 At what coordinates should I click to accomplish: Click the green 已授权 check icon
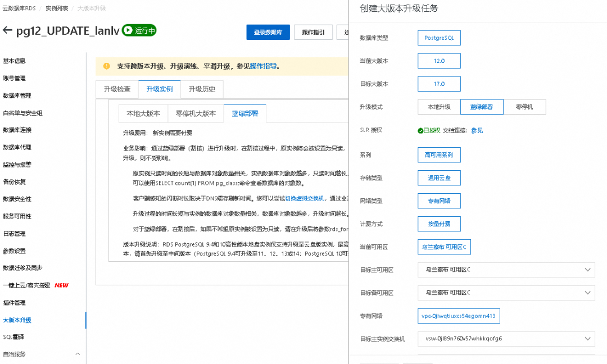pyautogui.click(x=420, y=131)
